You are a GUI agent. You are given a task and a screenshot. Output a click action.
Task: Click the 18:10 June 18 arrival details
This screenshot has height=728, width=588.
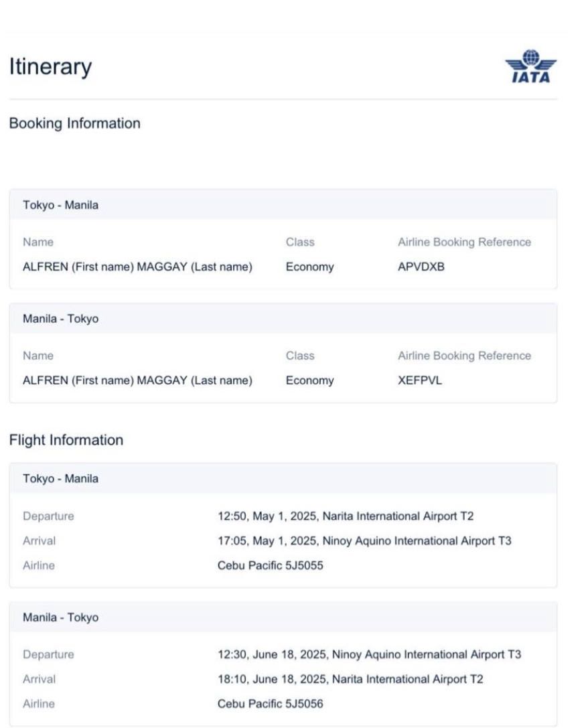(350, 680)
